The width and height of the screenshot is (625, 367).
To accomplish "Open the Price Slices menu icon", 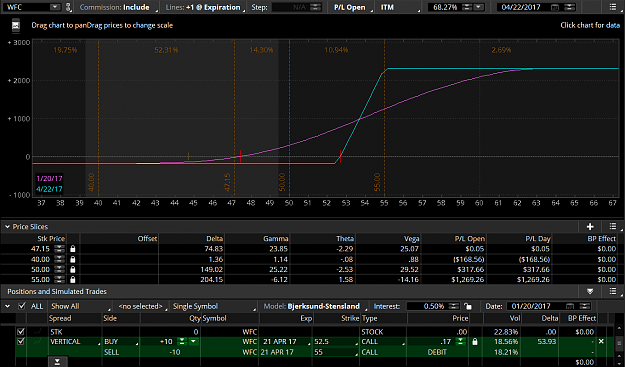I will point(613,227).
